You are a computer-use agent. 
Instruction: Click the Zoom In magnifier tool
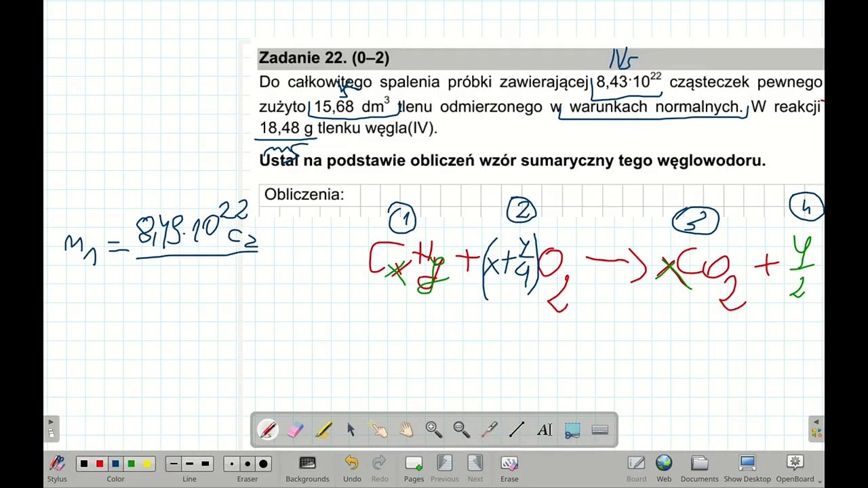[x=434, y=430]
